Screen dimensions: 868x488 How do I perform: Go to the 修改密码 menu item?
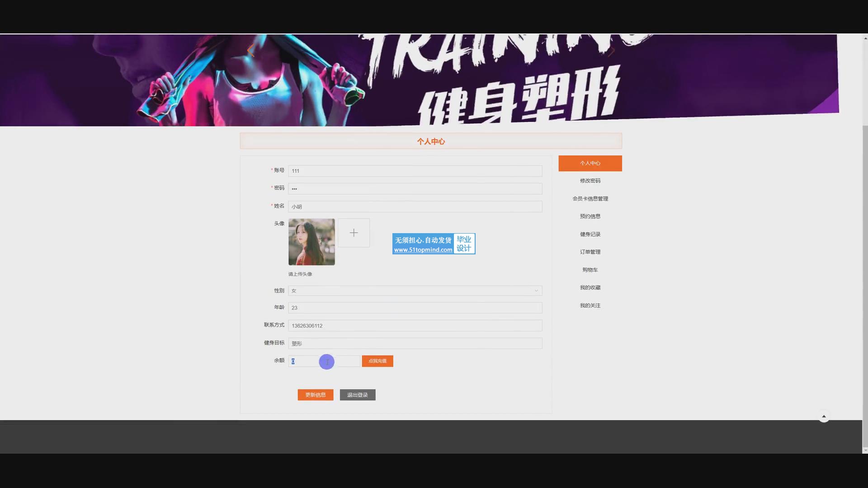click(x=590, y=181)
